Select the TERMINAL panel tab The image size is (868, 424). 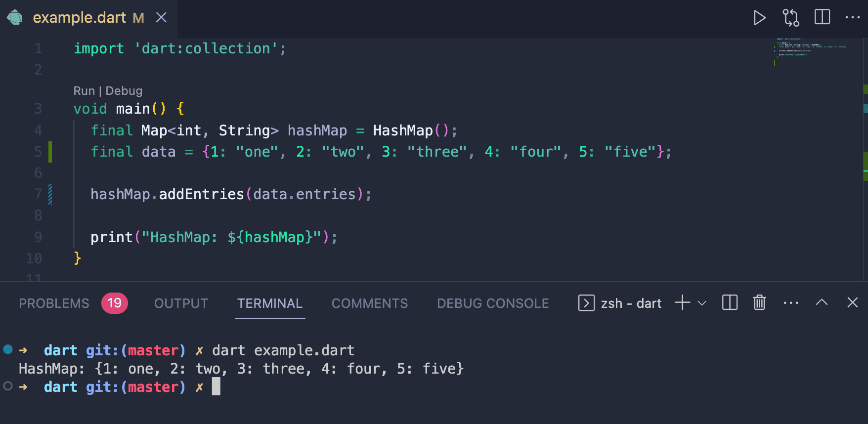pyautogui.click(x=270, y=303)
